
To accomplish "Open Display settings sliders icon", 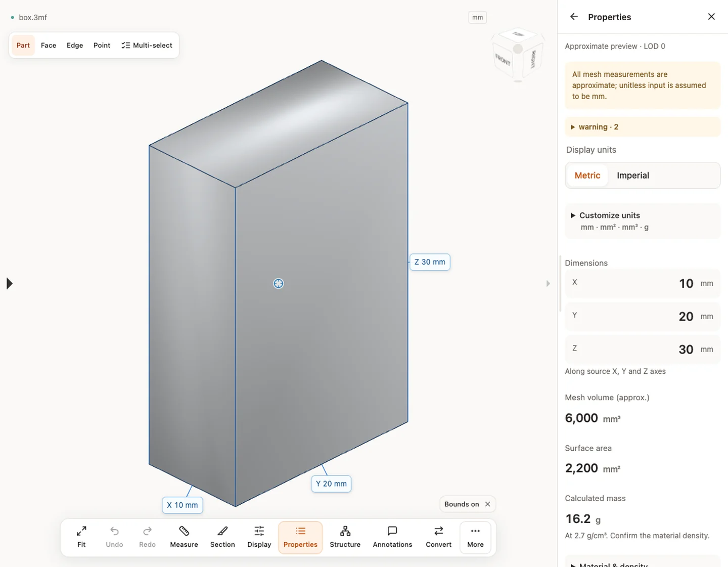I will tap(259, 531).
